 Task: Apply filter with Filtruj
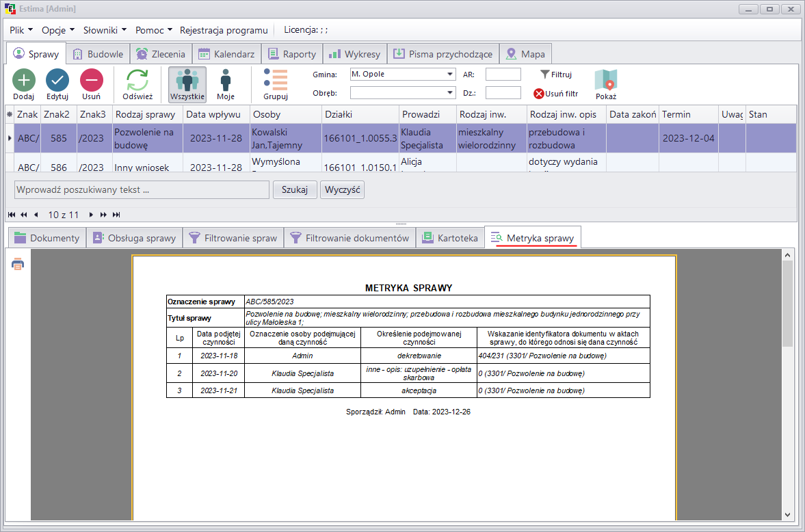pyautogui.click(x=557, y=75)
